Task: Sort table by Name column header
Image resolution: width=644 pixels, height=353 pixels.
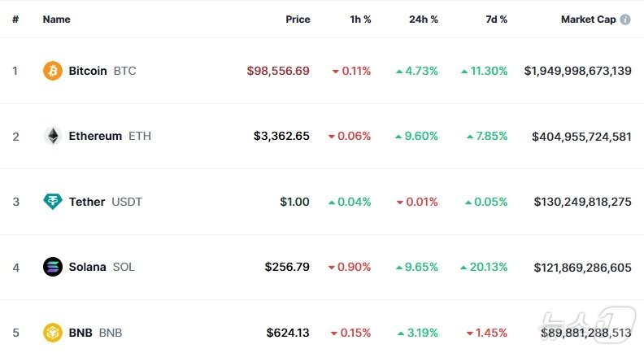Action: click(56, 20)
